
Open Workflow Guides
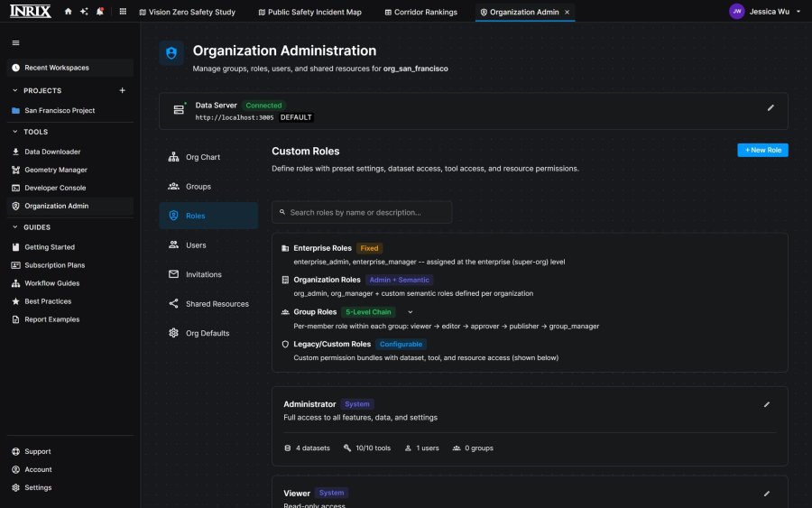[x=69, y=283]
